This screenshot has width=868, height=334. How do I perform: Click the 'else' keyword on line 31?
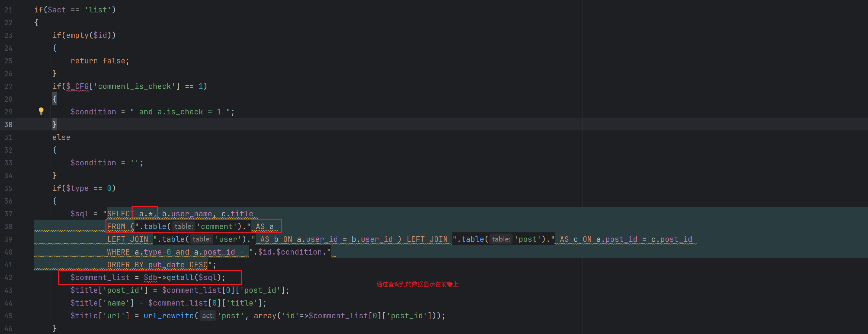point(61,137)
